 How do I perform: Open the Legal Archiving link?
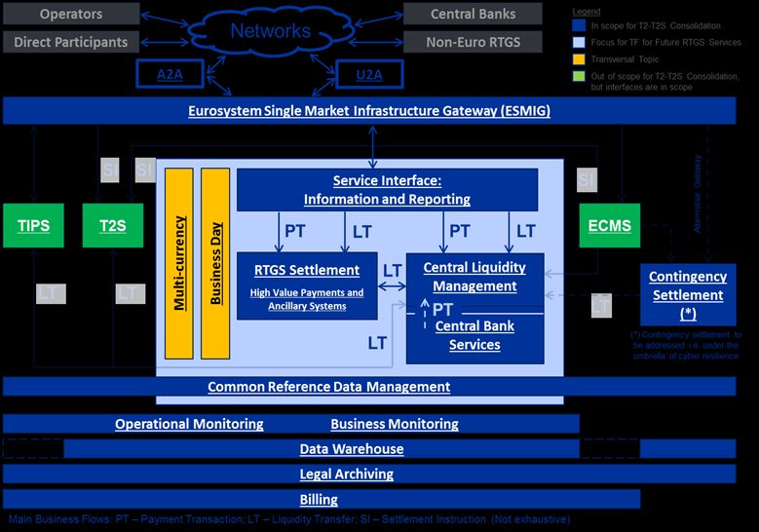click(x=347, y=474)
